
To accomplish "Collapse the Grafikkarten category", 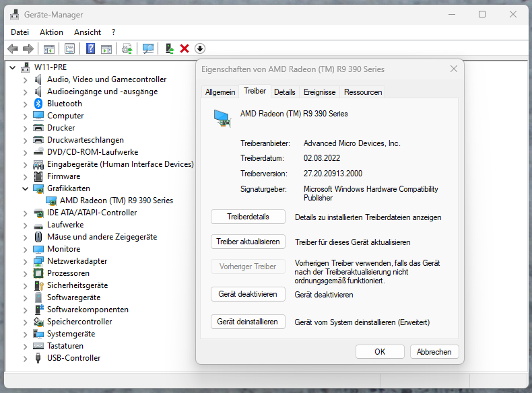I will [x=25, y=188].
